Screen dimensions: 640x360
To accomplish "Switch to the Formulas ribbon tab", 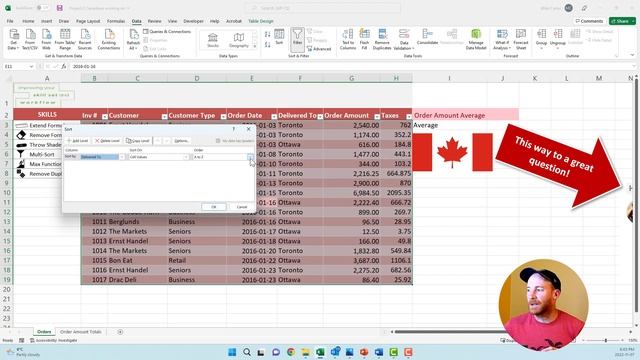I will tap(116, 21).
